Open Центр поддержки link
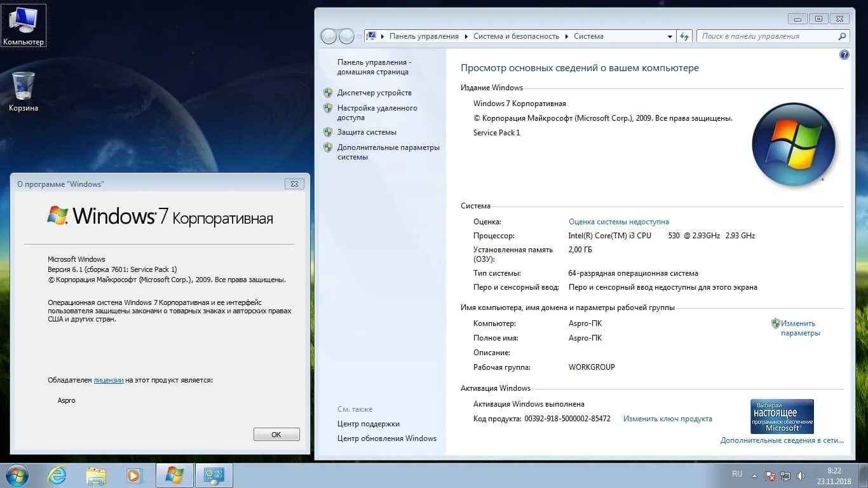This screenshot has width=868, height=488. pos(369,424)
